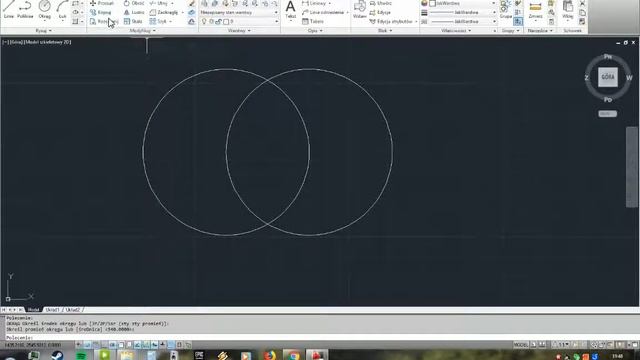Expand the Modyfikuj panel

point(142,31)
